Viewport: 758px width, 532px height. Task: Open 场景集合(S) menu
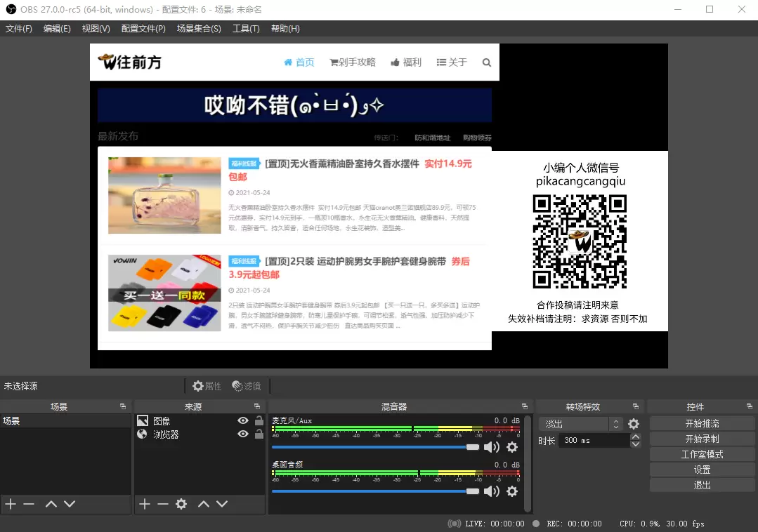click(199, 29)
